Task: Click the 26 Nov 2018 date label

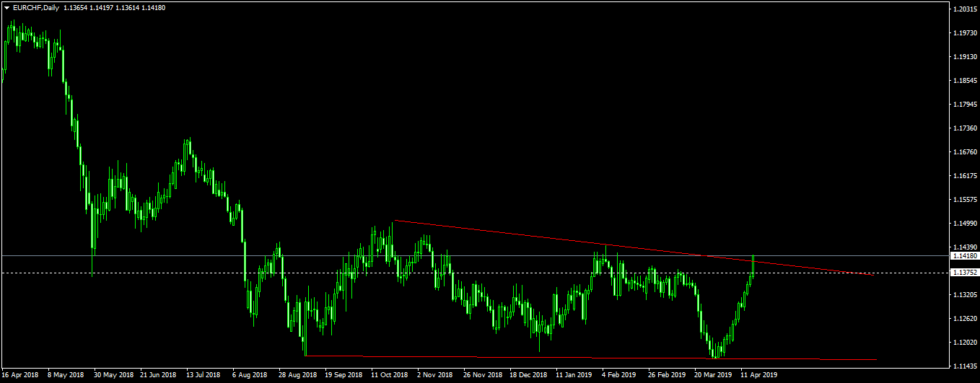Action: point(483,376)
